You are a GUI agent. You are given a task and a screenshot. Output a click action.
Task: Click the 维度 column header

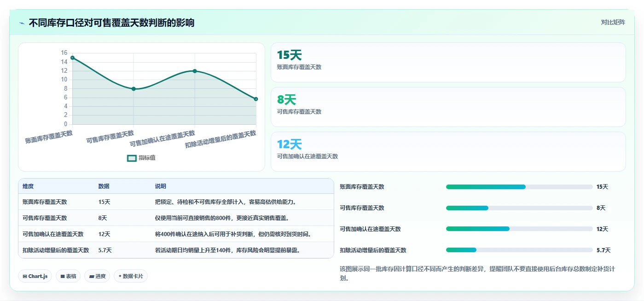(x=28, y=186)
